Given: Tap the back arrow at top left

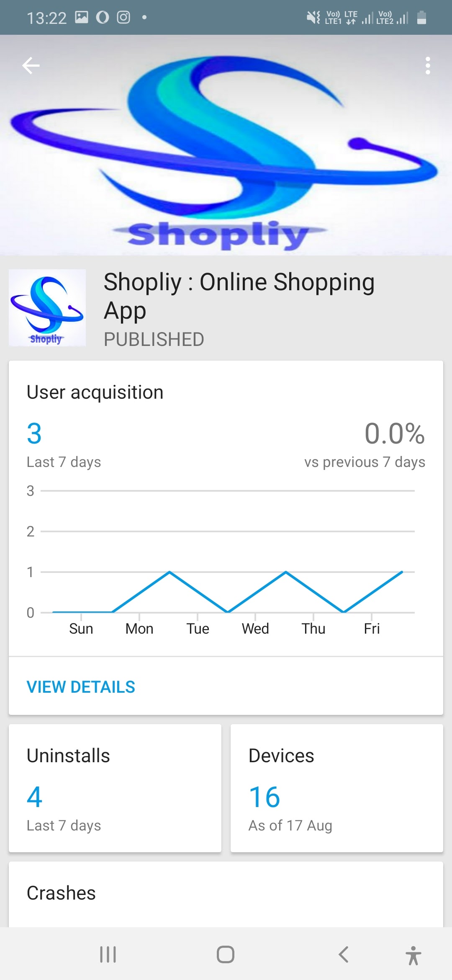Looking at the screenshot, I should (31, 65).
